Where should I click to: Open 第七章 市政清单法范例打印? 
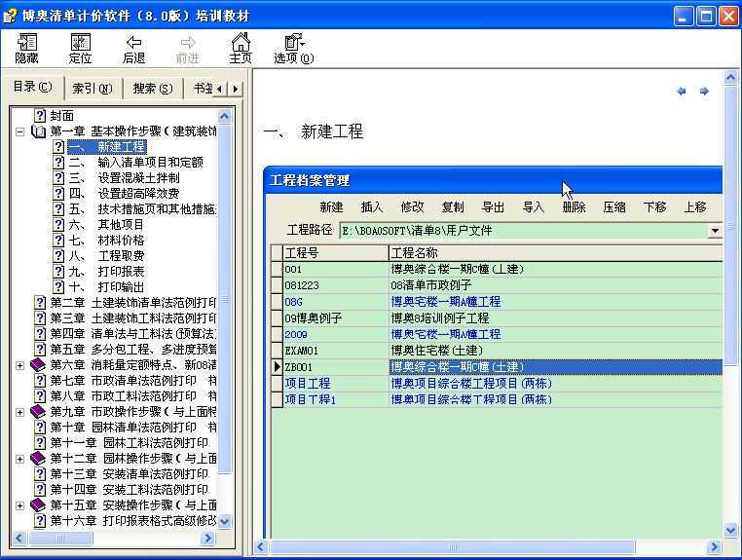coord(132,381)
